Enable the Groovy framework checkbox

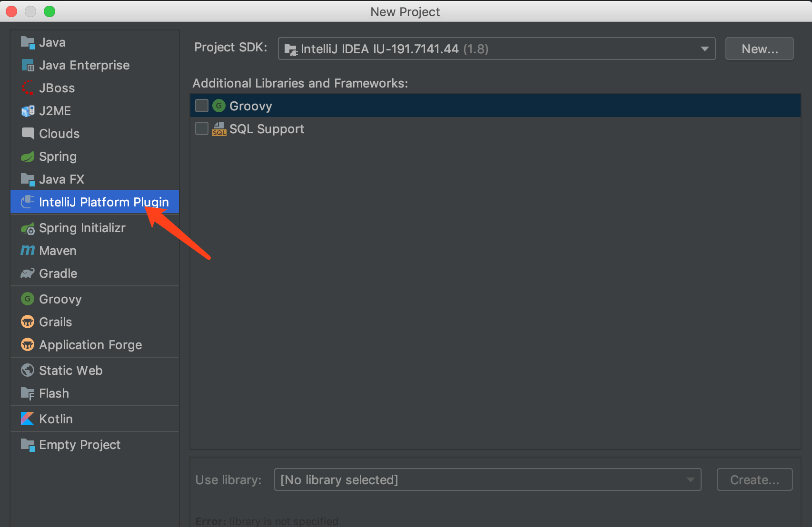pos(202,106)
